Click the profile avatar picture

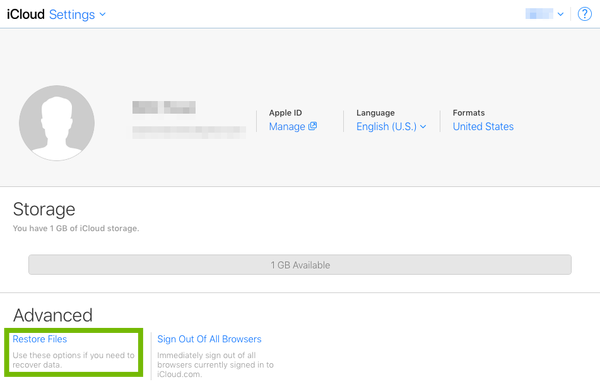[57, 123]
